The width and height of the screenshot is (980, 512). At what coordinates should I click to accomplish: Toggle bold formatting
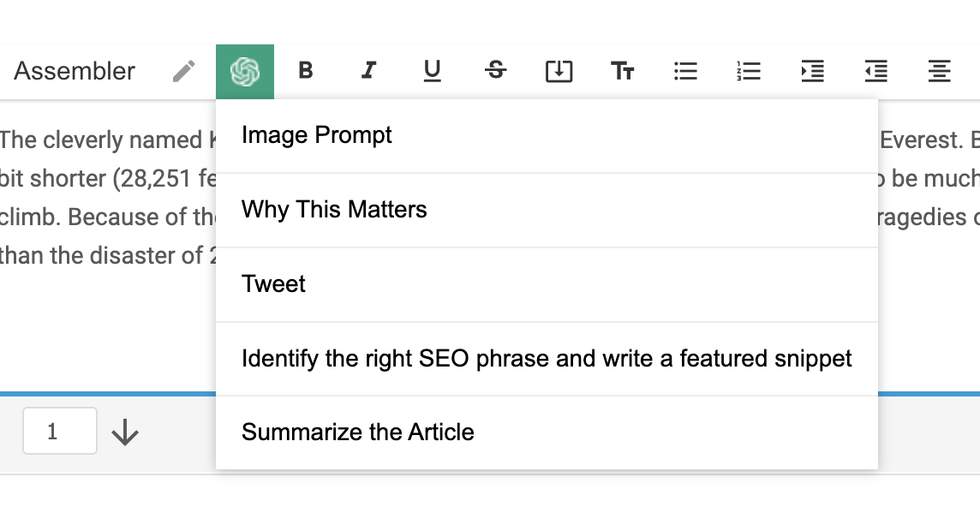(306, 71)
